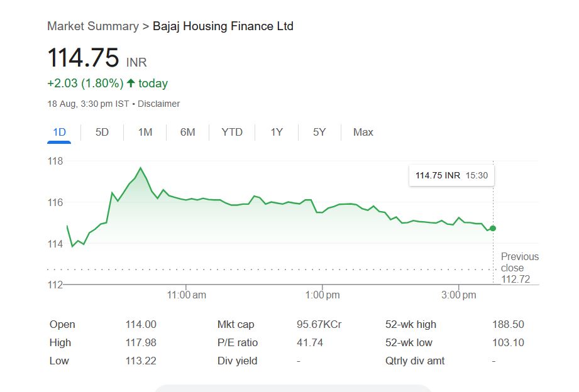This screenshot has height=392, width=579.
Task: Click the Bajaj Housing Finance Ltd title
Action: 223,26
